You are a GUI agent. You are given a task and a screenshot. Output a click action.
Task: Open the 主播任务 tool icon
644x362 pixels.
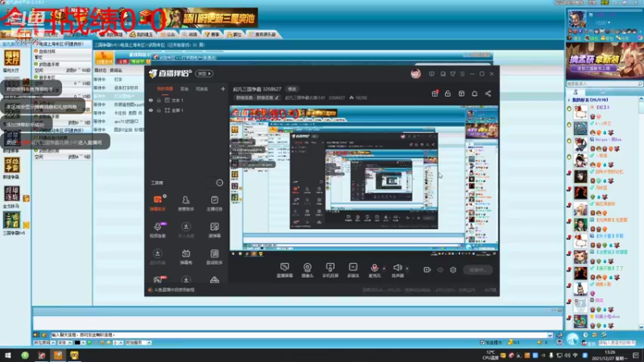pyautogui.click(x=214, y=204)
